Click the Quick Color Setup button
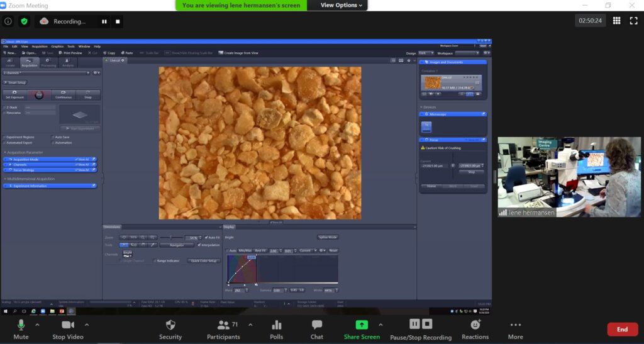 204,260
